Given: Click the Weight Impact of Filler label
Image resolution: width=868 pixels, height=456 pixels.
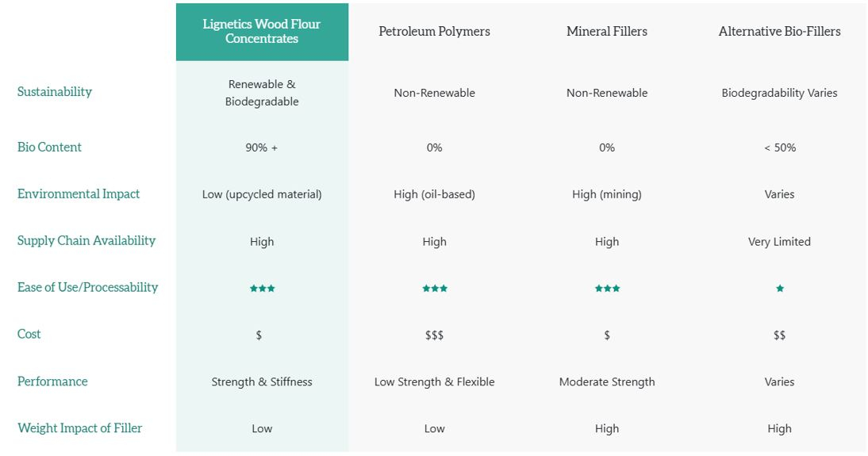Looking at the screenshot, I should [x=80, y=428].
